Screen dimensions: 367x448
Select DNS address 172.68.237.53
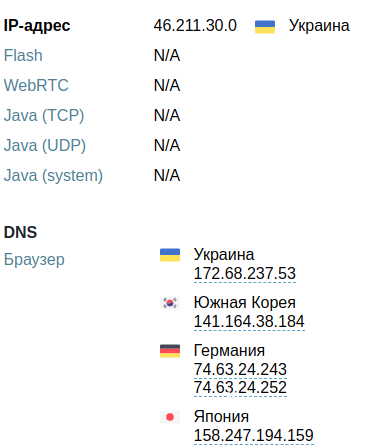245,274
